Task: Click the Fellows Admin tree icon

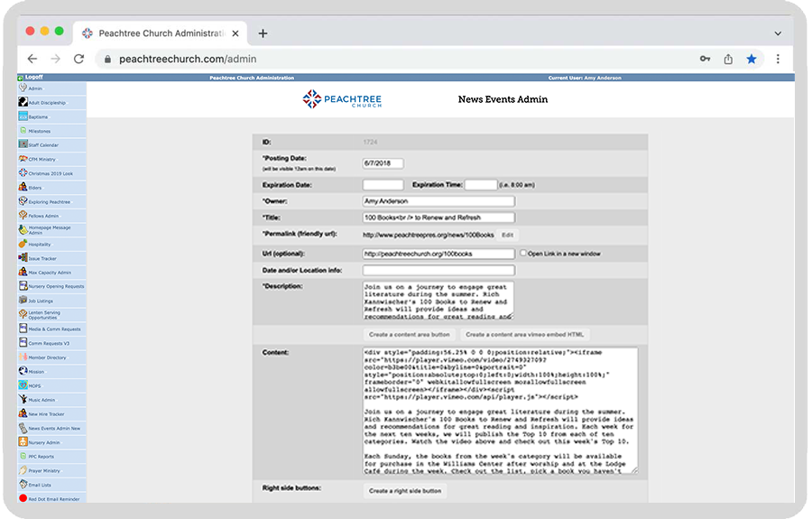Action: coord(23,215)
